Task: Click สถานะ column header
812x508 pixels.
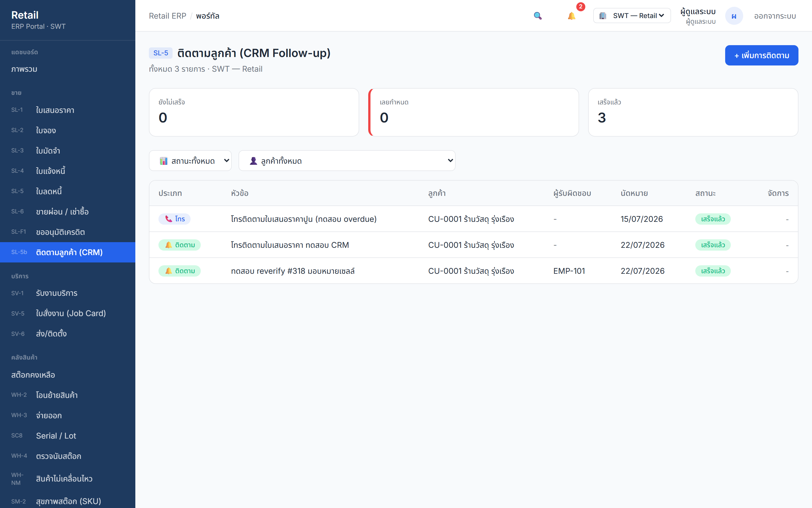Action: (x=705, y=193)
